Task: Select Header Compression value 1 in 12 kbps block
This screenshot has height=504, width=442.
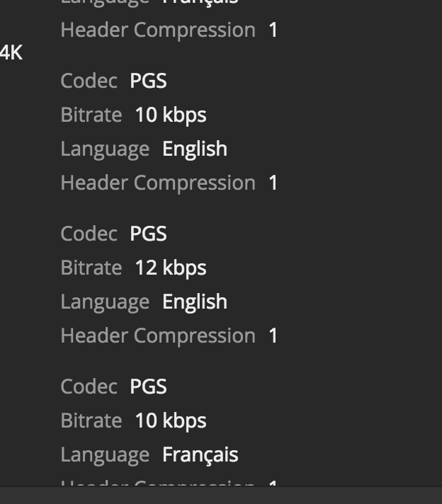Action: point(273,336)
